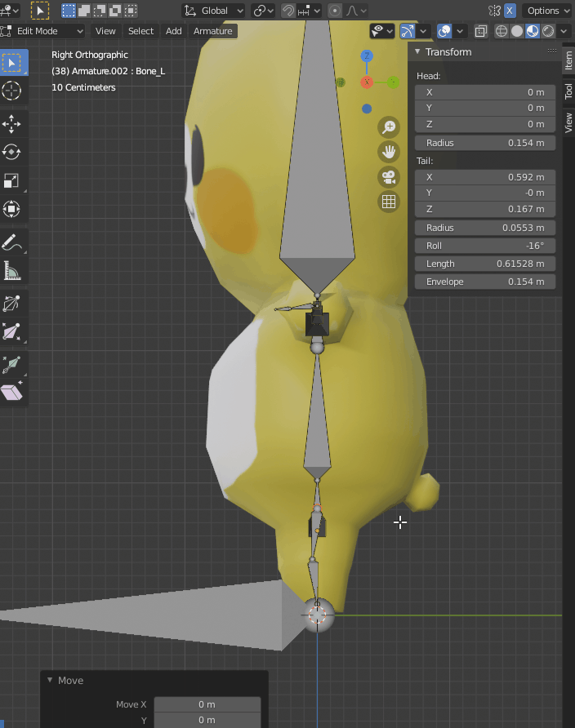Open the Armature menu
575x728 pixels.
pyautogui.click(x=212, y=31)
